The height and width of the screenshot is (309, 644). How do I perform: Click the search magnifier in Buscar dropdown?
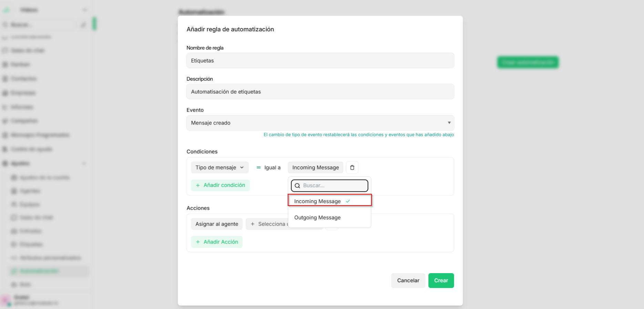(x=297, y=186)
